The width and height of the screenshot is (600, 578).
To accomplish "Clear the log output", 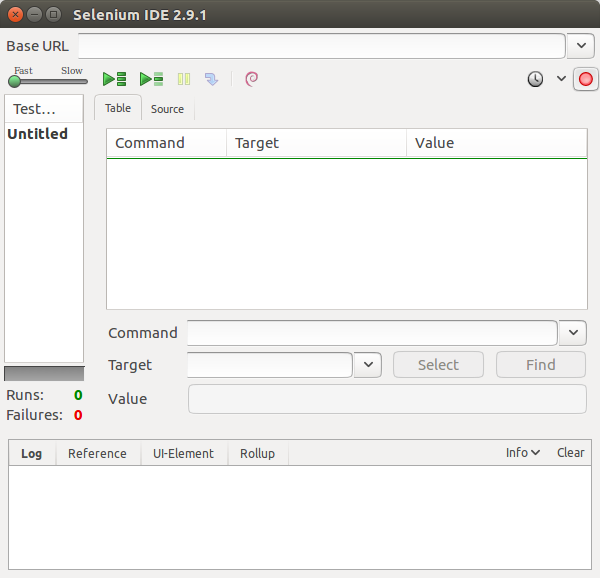I will 571,453.
